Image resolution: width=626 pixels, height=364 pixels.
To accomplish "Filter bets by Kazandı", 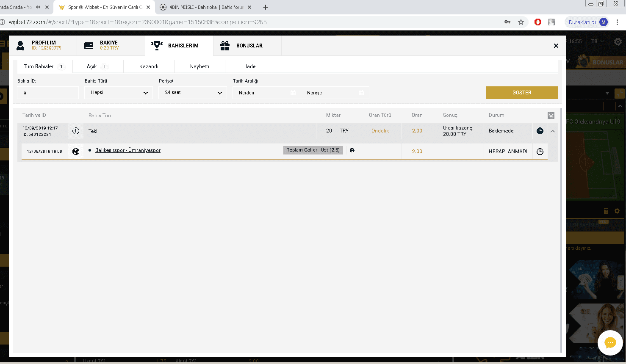I will click(x=149, y=66).
